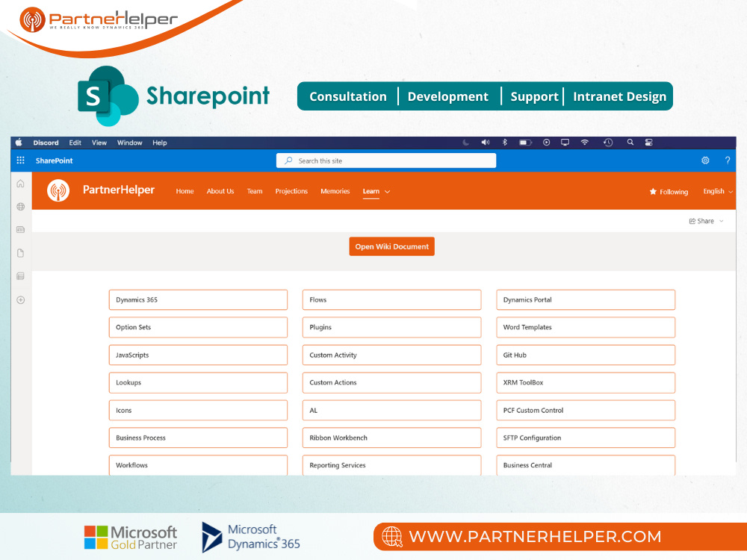Open the AL topic

(x=391, y=410)
